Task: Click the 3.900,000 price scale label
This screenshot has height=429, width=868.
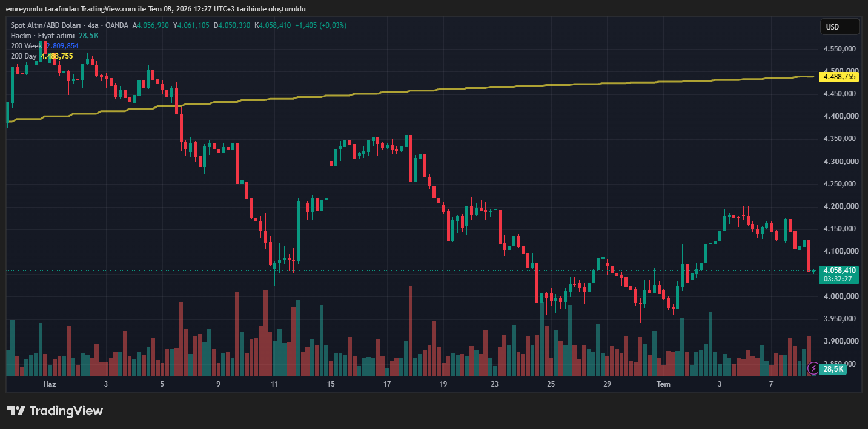Action: [840, 341]
